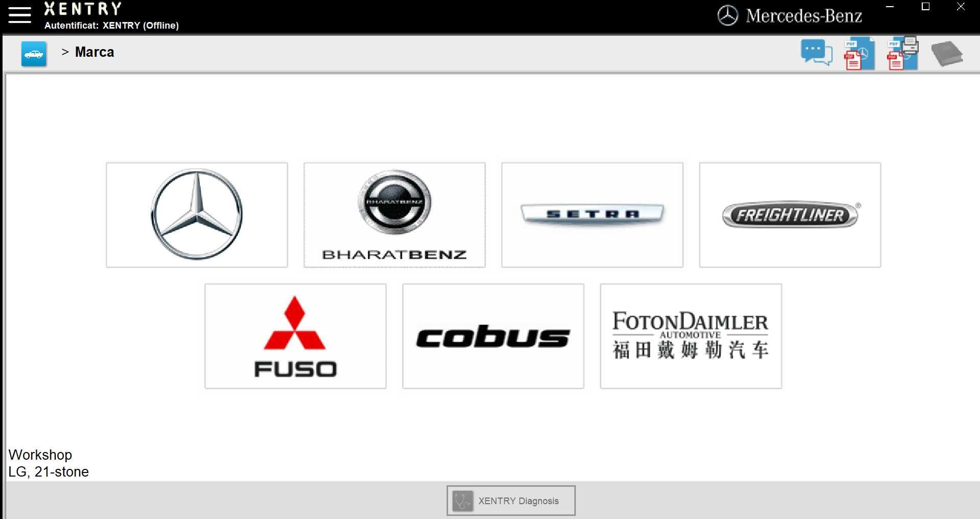Maximize the XENTRY window
The width and height of the screenshot is (980, 519).
925,7
